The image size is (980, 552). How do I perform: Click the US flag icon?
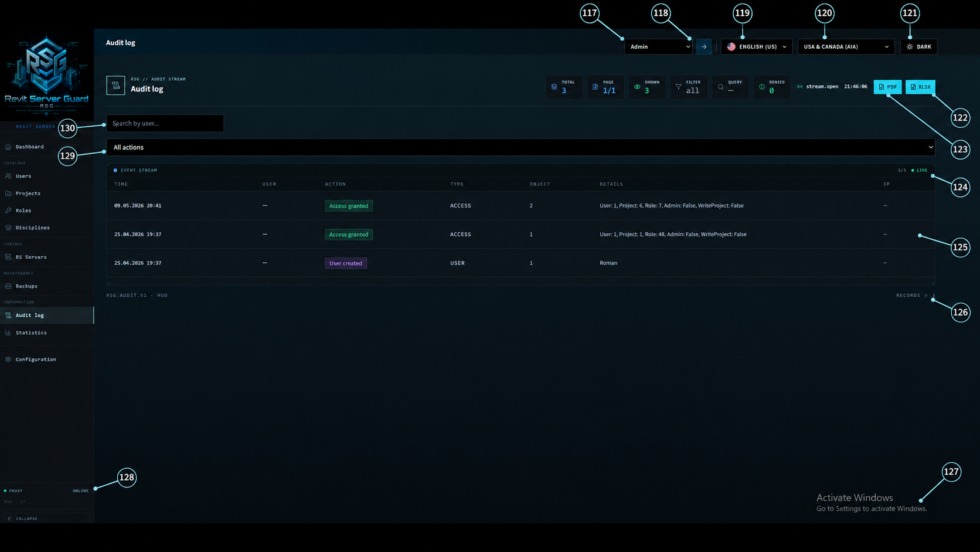point(731,46)
